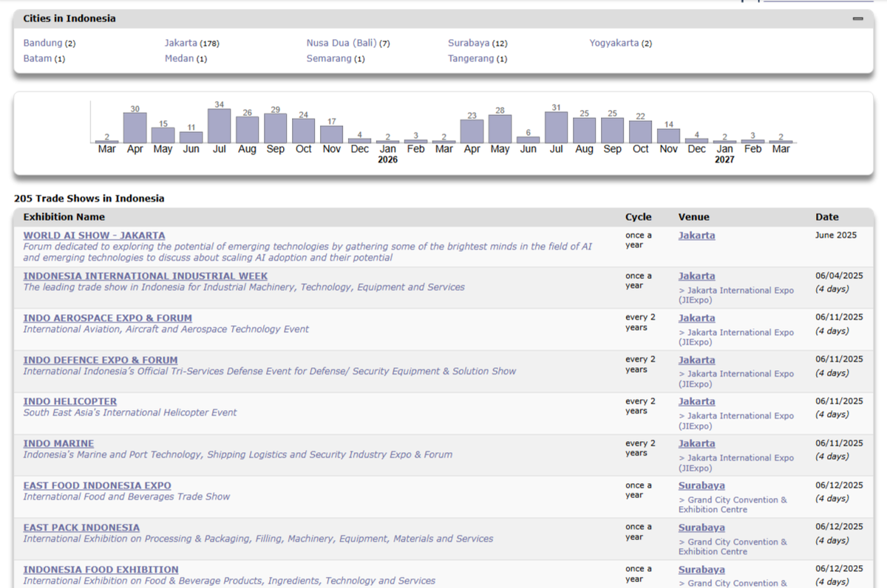Click the July 2026 bar showing 31

tap(556, 128)
